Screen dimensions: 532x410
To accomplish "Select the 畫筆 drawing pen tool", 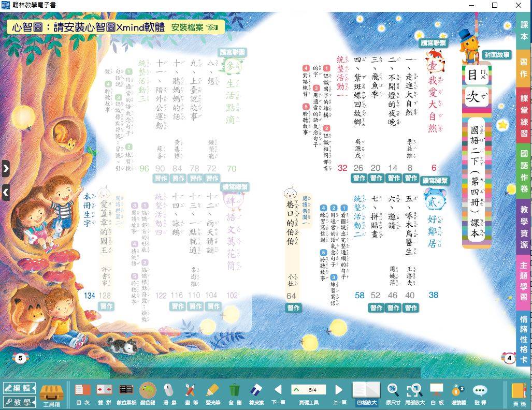I will [x=190, y=394].
